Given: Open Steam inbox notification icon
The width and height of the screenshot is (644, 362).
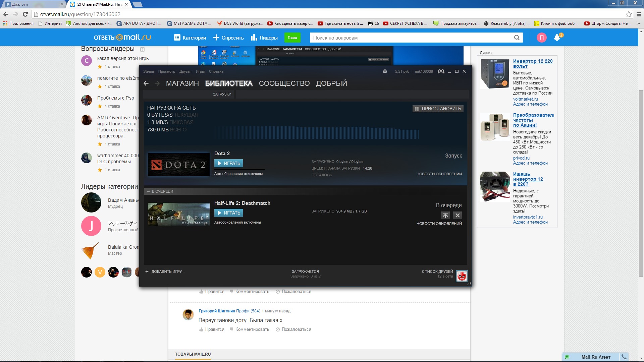Looking at the screenshot, I should click(x=385, y=71).
